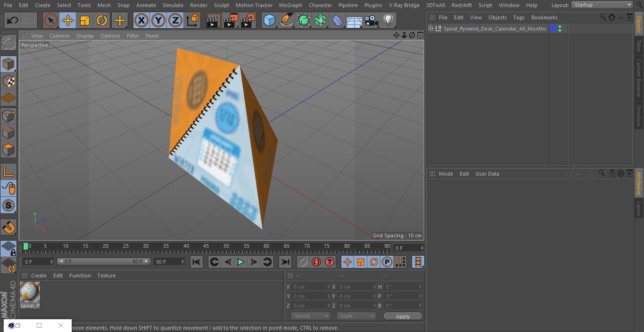The image size is (644, 332).
Task: Open the attribute manager Mode menu
Action: point(446,174)
